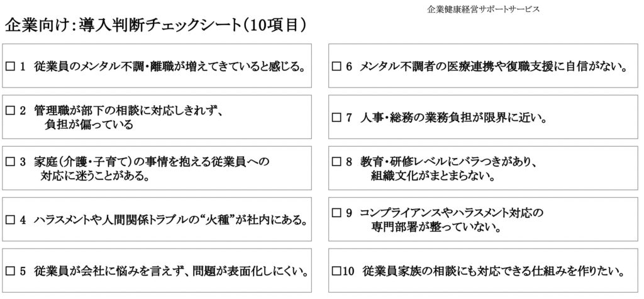Check box 1 about rising mental health issues
The height and width of the screenshot is (299, 644).
pos(9,65)
